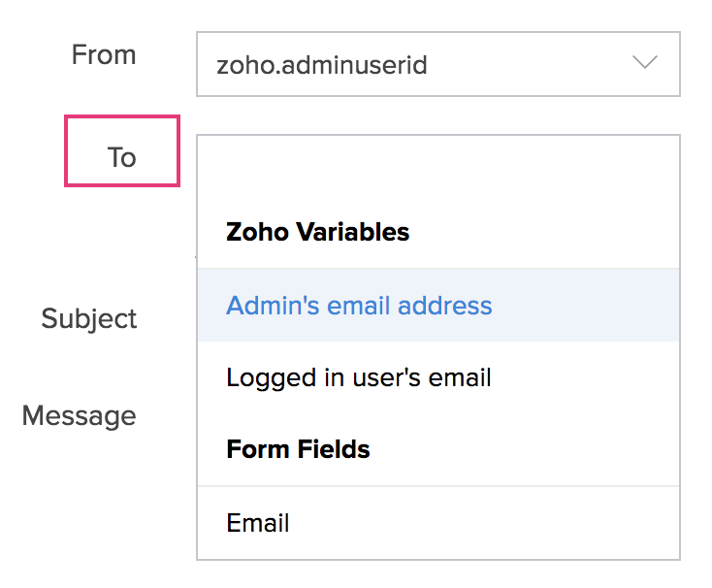
Task: Click the Form Fields group header
Action: pyautogui.click(x=298, y=449)
